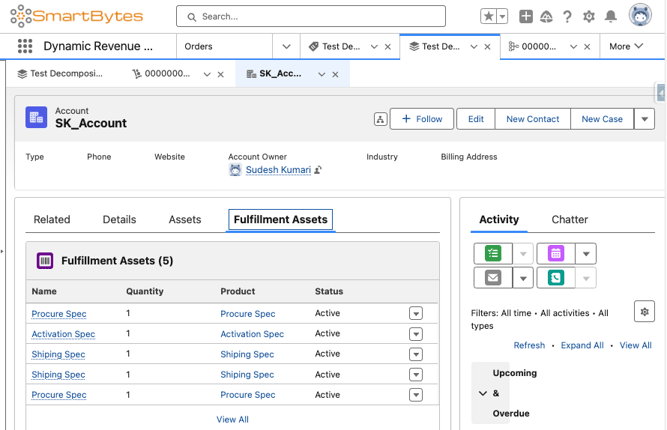
Task: Open the global actions plus icon
Action: coord(526,17)
